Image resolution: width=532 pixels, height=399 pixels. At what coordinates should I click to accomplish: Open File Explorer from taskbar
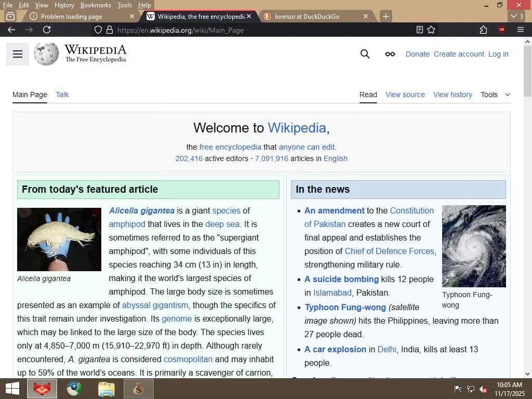pyautogui.click(x=106, y=389)
